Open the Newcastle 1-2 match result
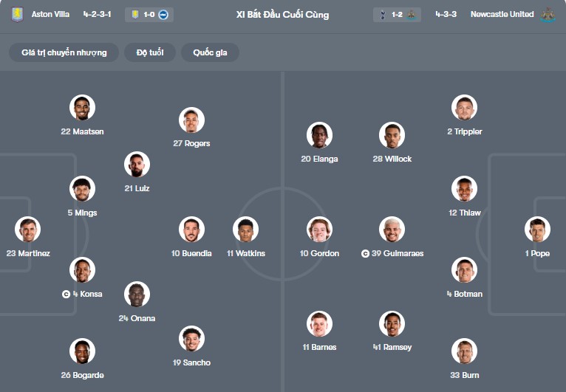566x392 pixels. point(397,14)
